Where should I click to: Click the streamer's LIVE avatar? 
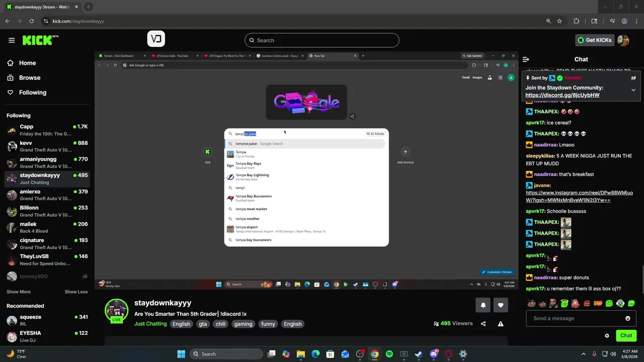click(x=116, y=311)
